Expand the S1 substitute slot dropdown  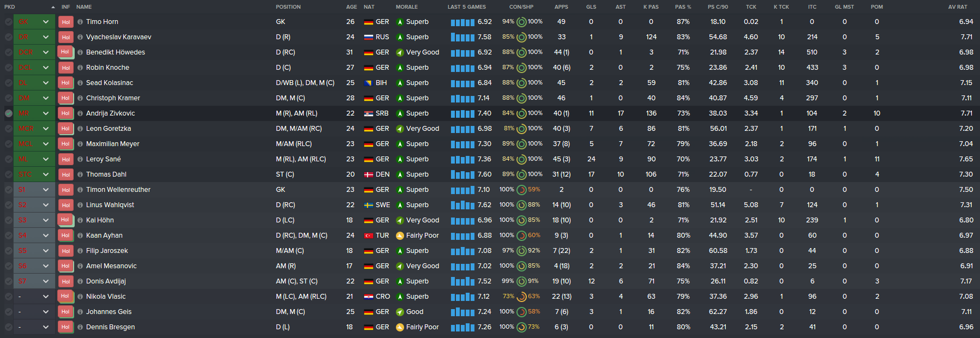[46, 190]
